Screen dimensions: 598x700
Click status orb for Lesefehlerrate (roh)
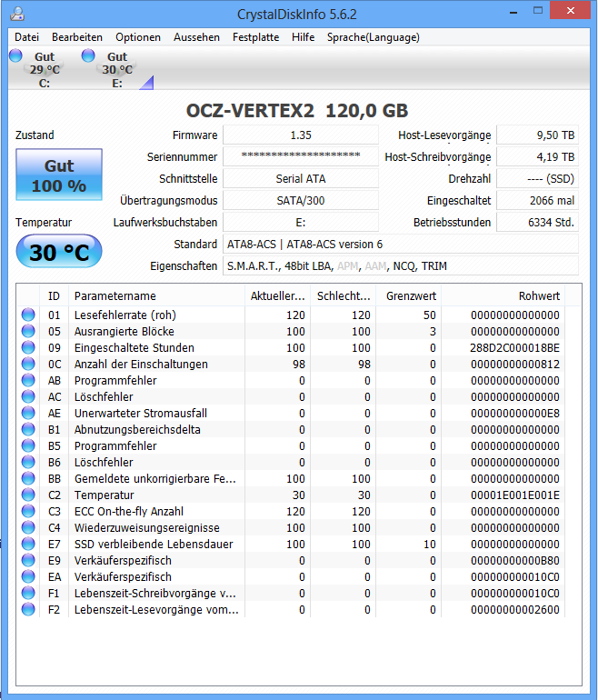(x=28, y=315)
